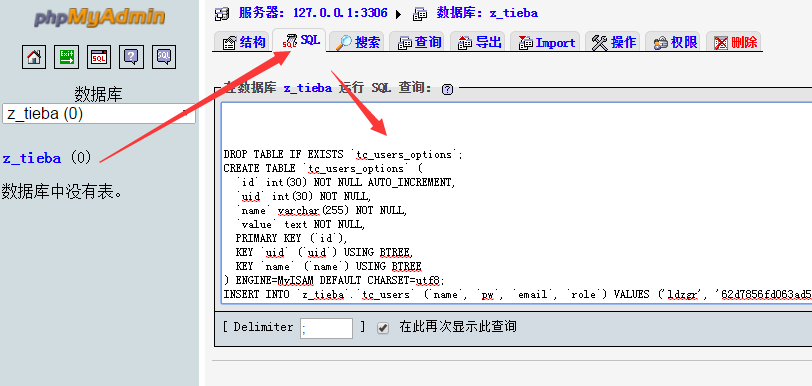
Task: Click the phpMyAdmin logo
Action: 99,17
